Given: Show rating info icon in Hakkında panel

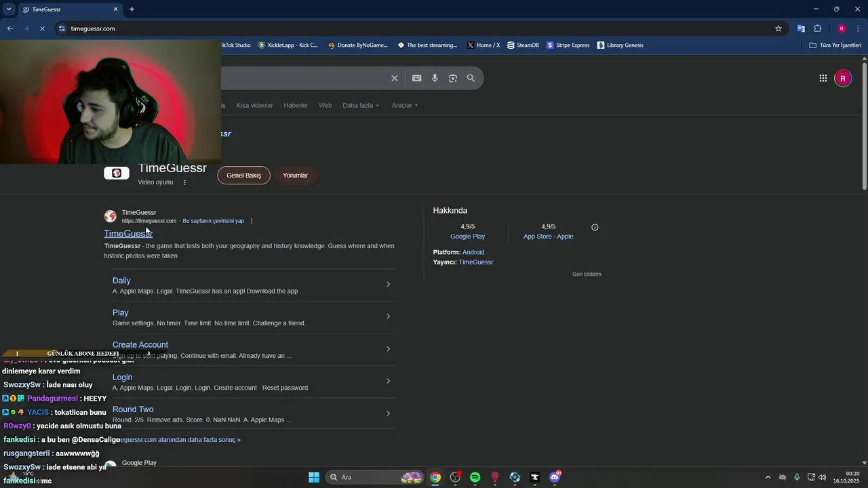Looking at the screenshot, I should [x=595, y=227].
